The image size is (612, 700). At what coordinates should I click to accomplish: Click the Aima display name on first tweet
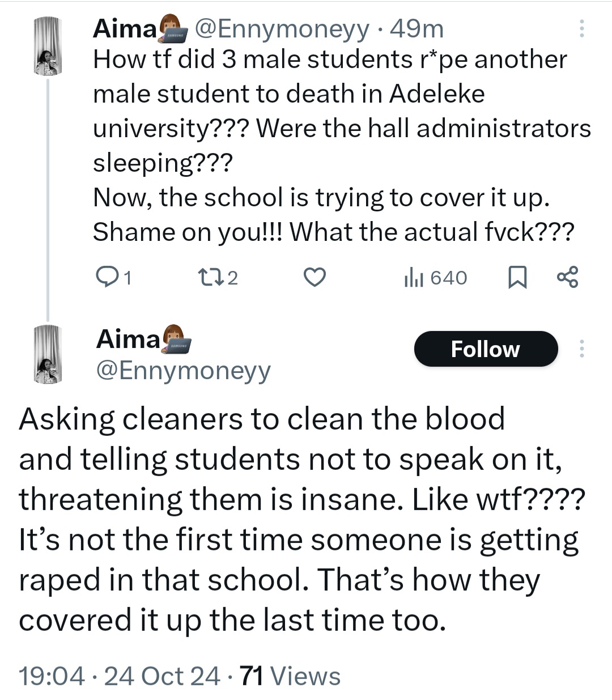pyautogui.click(x=124, y=28)
